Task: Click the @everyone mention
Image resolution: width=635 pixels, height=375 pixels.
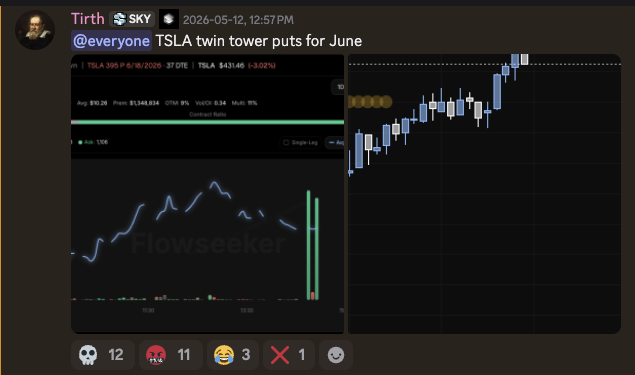Action: click(111, 41)
